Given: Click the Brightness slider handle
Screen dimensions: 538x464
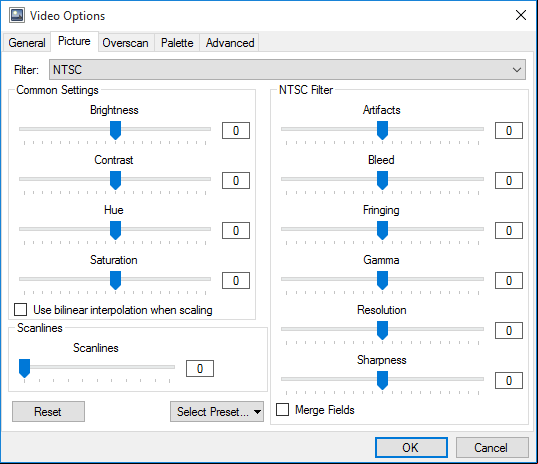Looking at the screenshot, I should [x=115, y=130].
